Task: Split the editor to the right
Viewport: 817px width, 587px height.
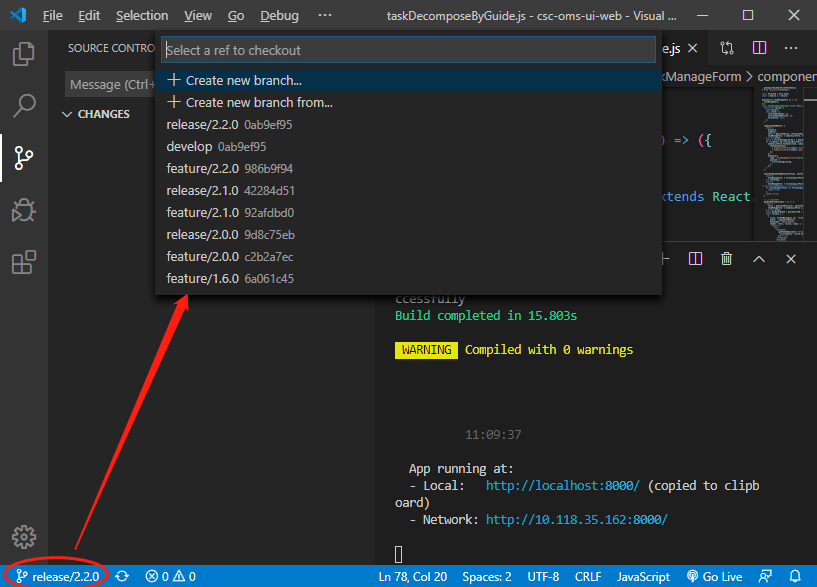Action: click(759, 48)
